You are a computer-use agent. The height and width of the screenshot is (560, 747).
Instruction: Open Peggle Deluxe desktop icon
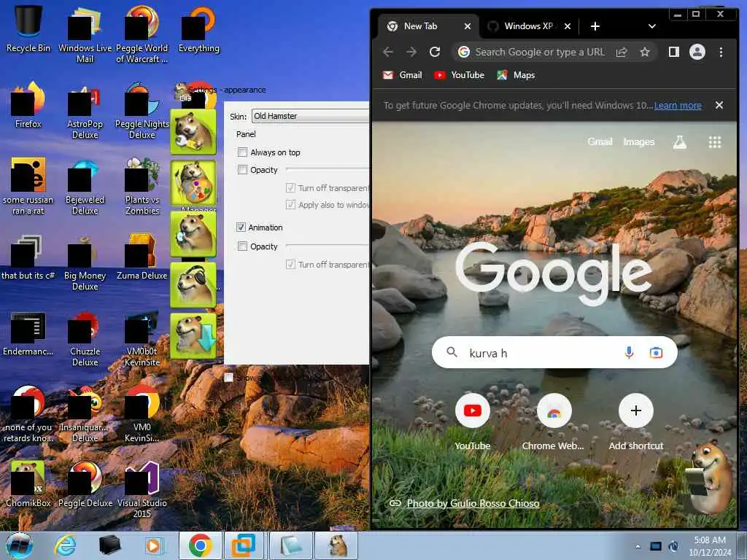(x=85, y=484)
